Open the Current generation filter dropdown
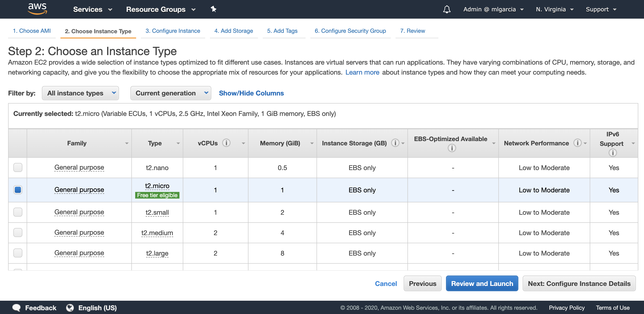 click(x=170, y=93)
